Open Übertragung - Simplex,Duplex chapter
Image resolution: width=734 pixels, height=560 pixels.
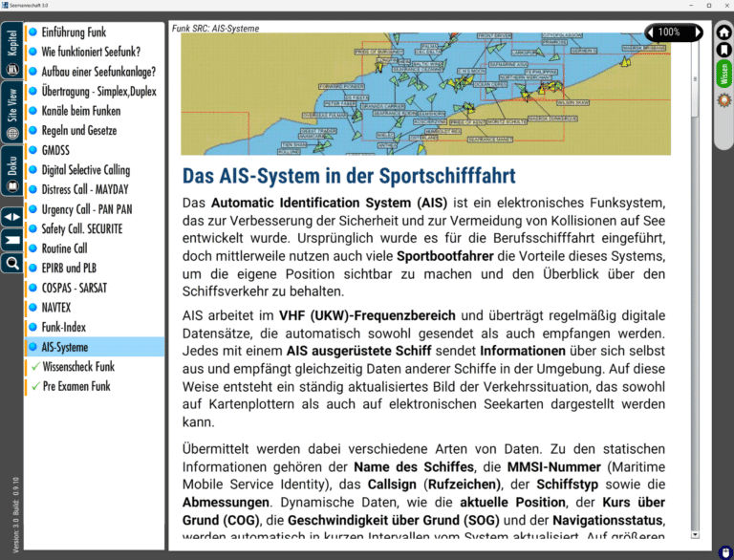click(x=94, y=92)
